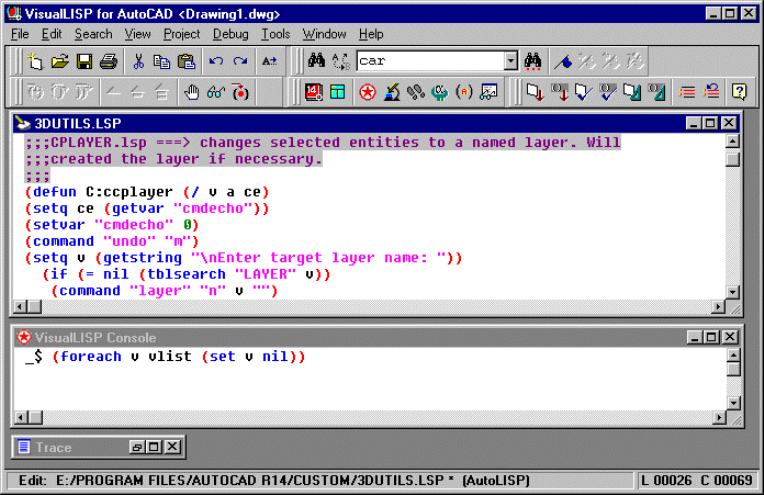This screenshot has height=495, width=764.
Task: Paste from clipboard icon
Action: [186, 61]
